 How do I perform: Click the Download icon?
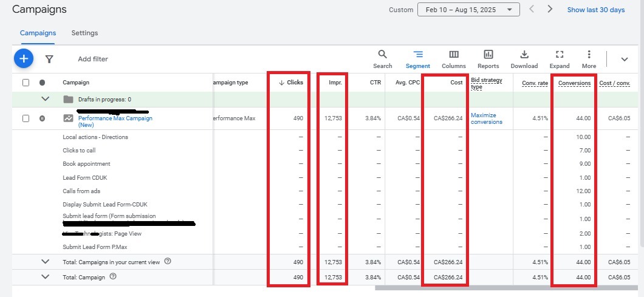click(x=524, y=58)
